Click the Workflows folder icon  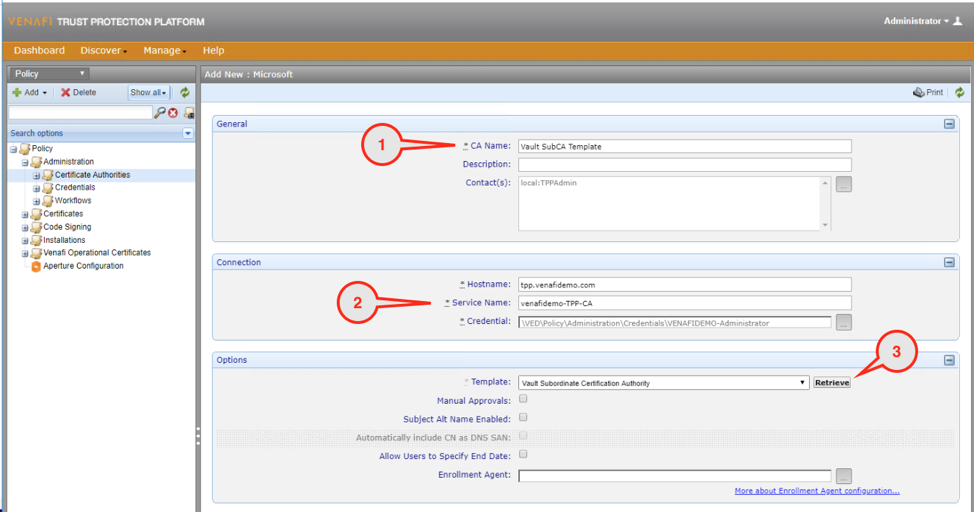click(x=48, y=201)
